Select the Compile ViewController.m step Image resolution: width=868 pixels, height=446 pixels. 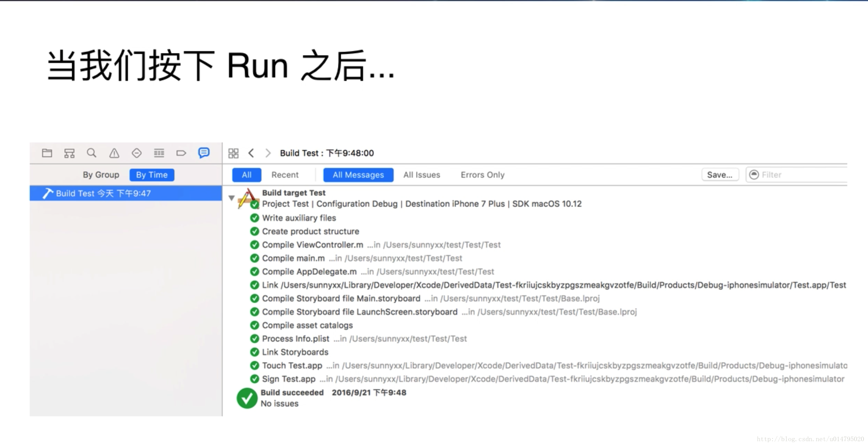point(381,245)
